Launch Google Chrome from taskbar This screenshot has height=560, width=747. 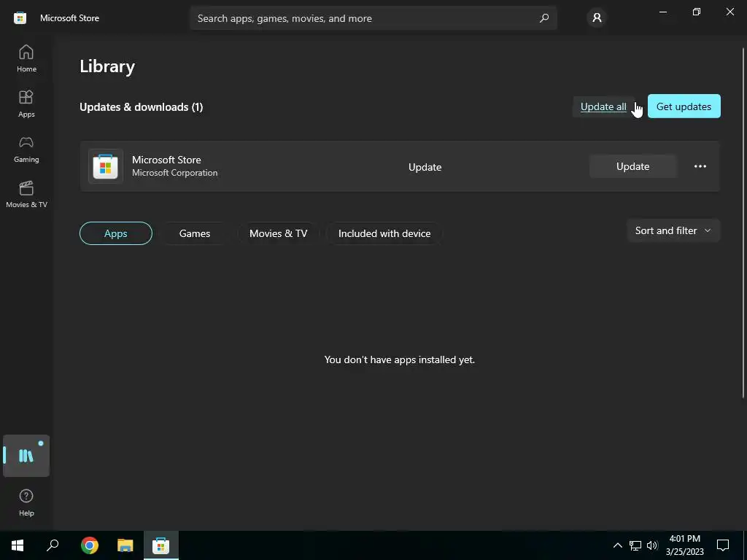coord(89,545)
